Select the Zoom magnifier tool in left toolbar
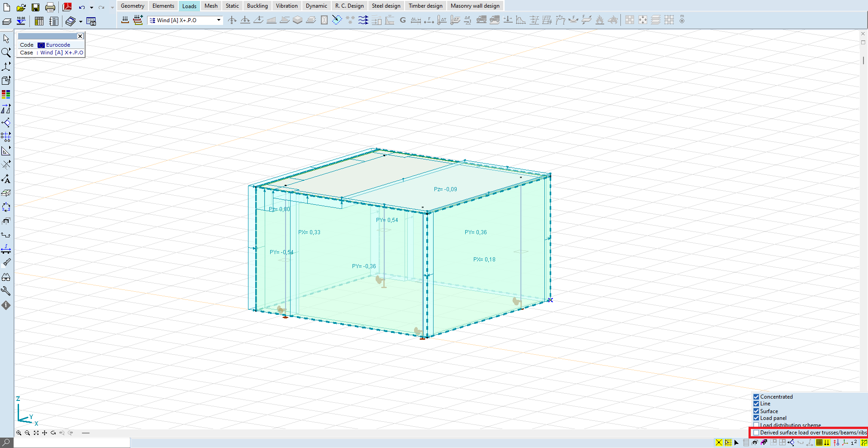Viewport: 868px width, 448px height. click(6, 53)
